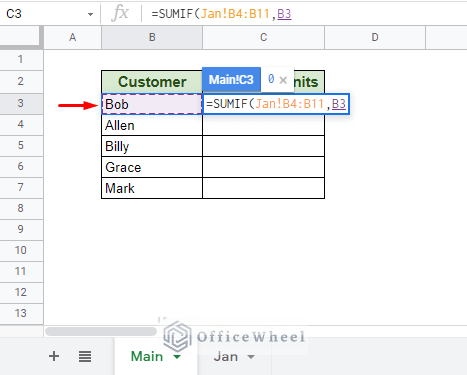Click the empty units cell beside Allen
Image resolution: width=467 pixels, height=375 pixels.
point(263,125)
